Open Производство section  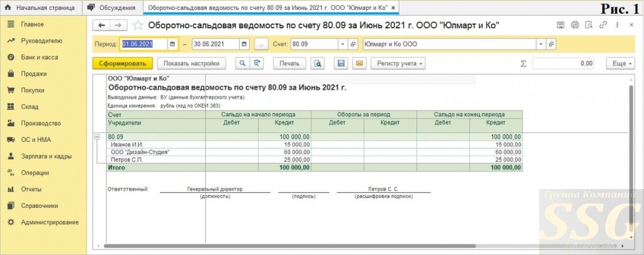(x=43, y=123)
